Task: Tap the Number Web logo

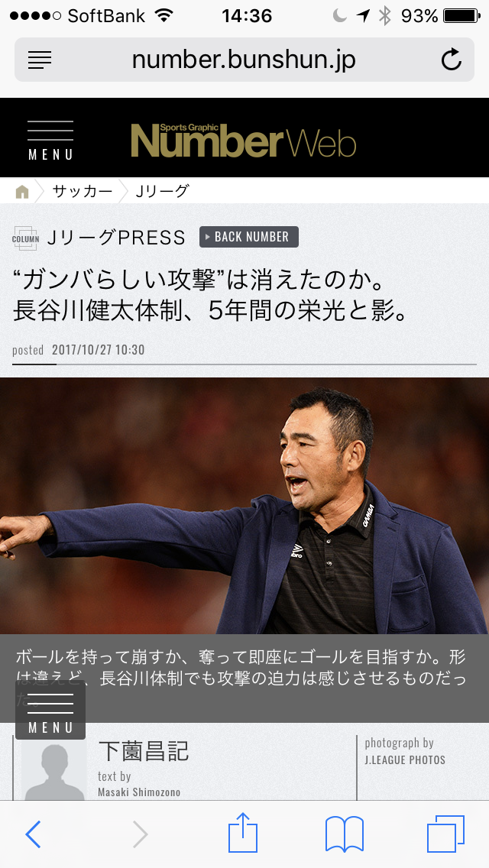Action: tap(243, 140)
